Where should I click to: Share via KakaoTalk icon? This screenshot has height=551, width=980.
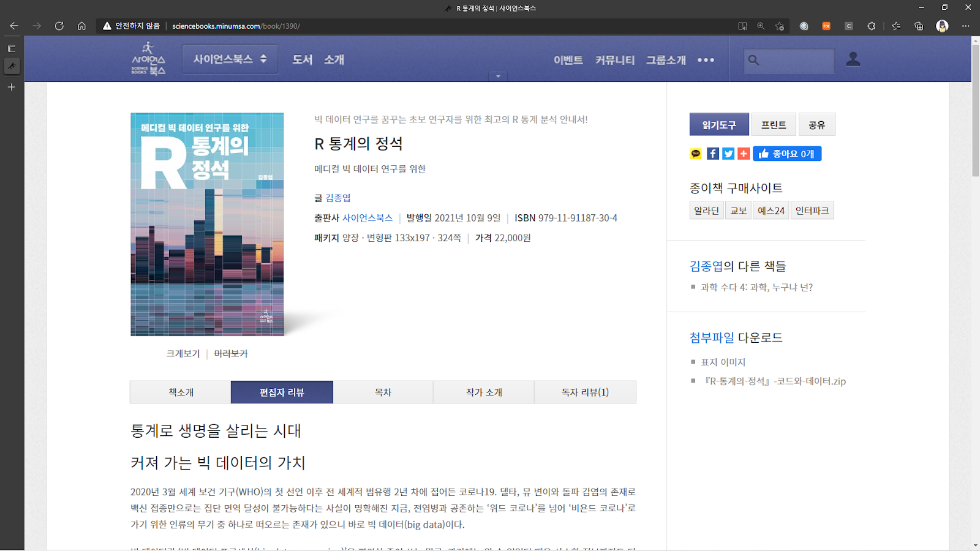[x=696, y=154]
